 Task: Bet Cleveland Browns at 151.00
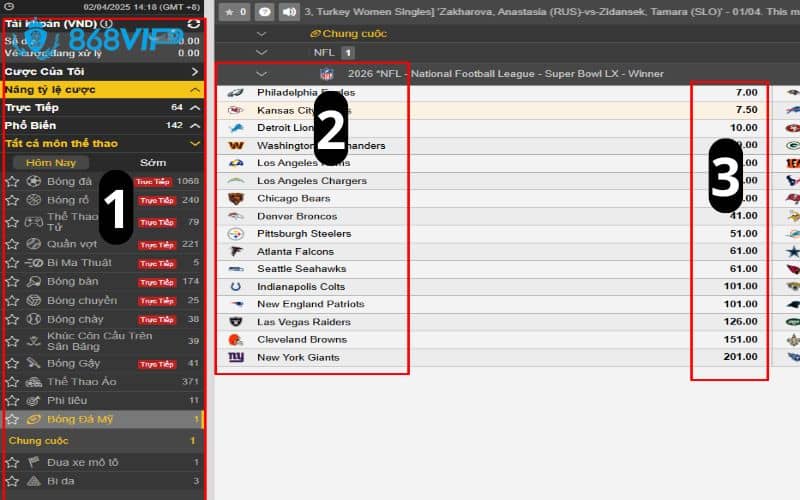pyautogui.click(x=740, y=339)
